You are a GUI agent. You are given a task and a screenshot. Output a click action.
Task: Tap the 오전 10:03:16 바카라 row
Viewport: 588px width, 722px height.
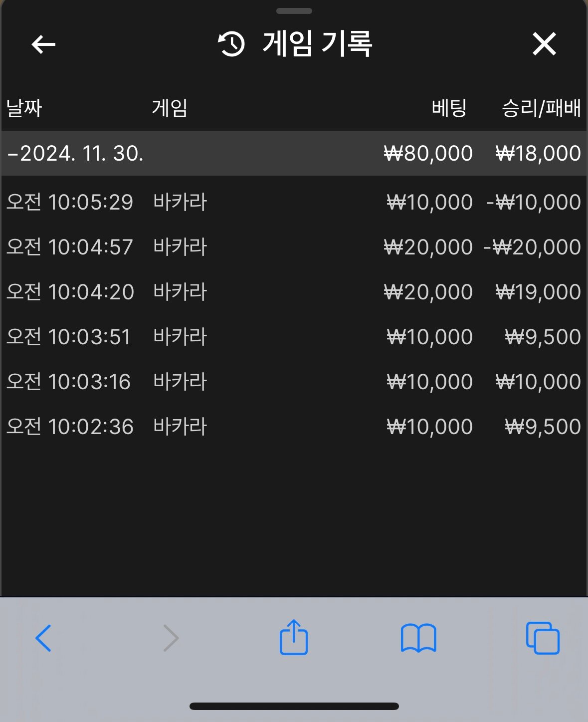[x=294, y=382]
